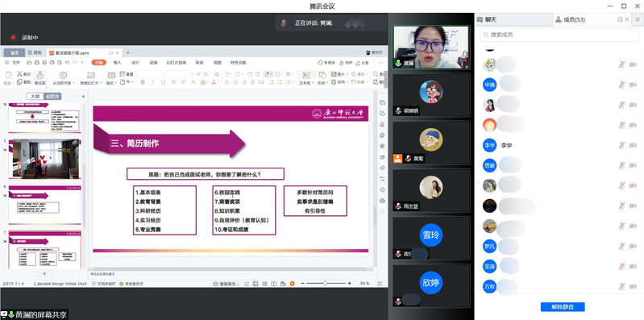Toggle microphone mute for member 李宇
644x320 pixels.
[621, 145]
